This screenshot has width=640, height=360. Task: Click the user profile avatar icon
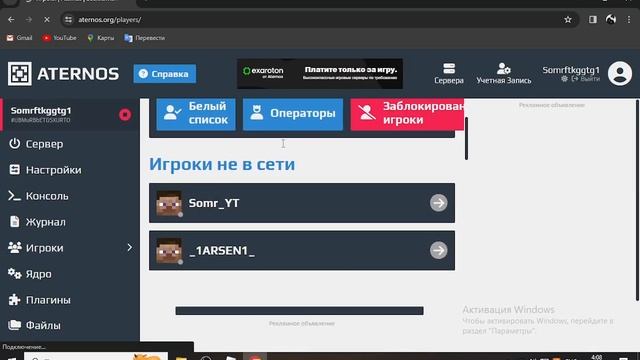[620, 73]
